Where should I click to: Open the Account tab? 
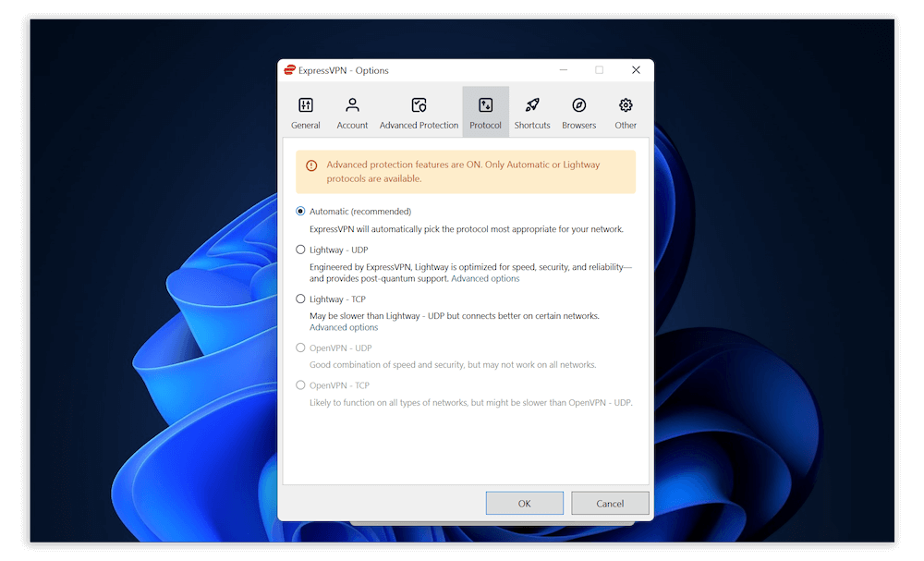point(352,111)
